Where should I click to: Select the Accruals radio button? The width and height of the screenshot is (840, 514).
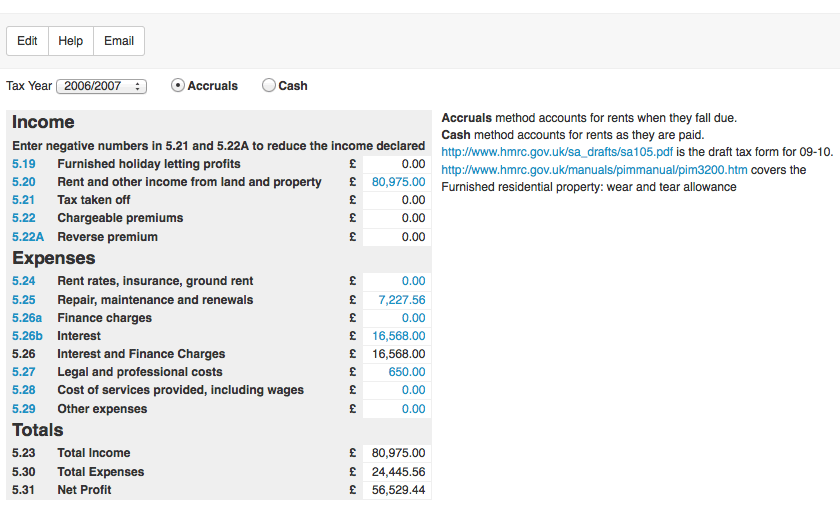(x=178, y=86)
